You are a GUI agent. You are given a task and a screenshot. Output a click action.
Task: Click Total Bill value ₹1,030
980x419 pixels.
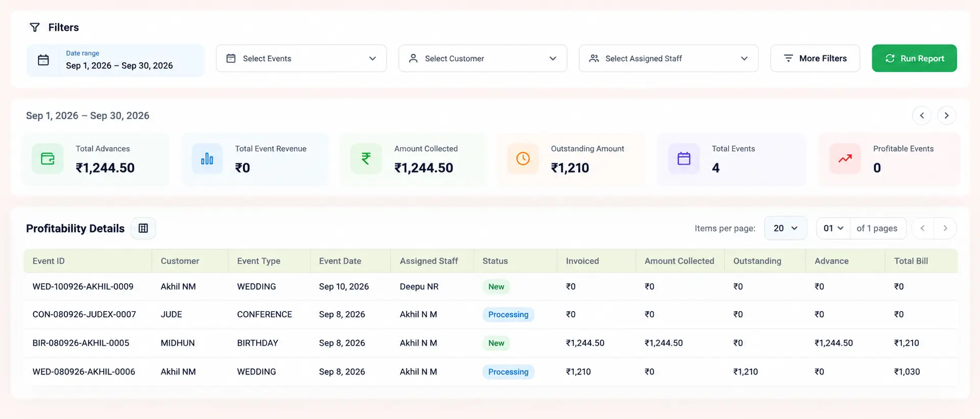[x=907, y=371]
